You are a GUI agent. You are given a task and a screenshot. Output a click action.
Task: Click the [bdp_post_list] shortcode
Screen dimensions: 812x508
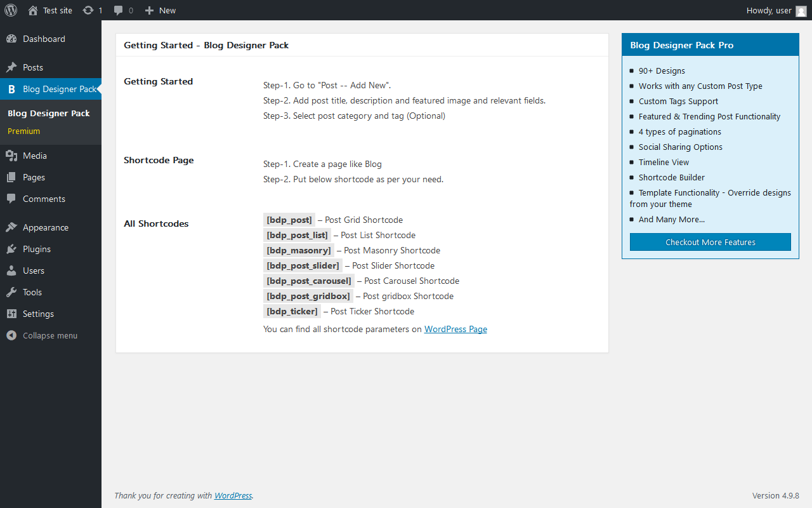click(x=297, y=235)
